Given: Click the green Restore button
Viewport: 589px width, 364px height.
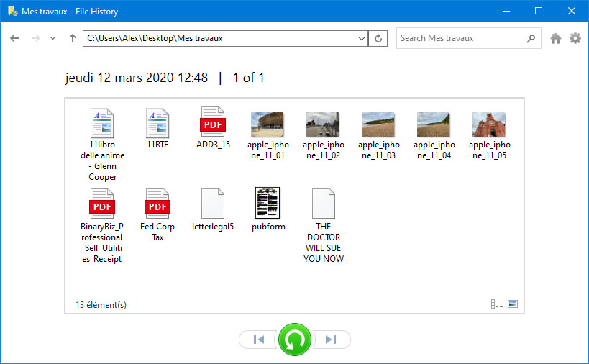Looking at the screenshot, I should (295, 340).
